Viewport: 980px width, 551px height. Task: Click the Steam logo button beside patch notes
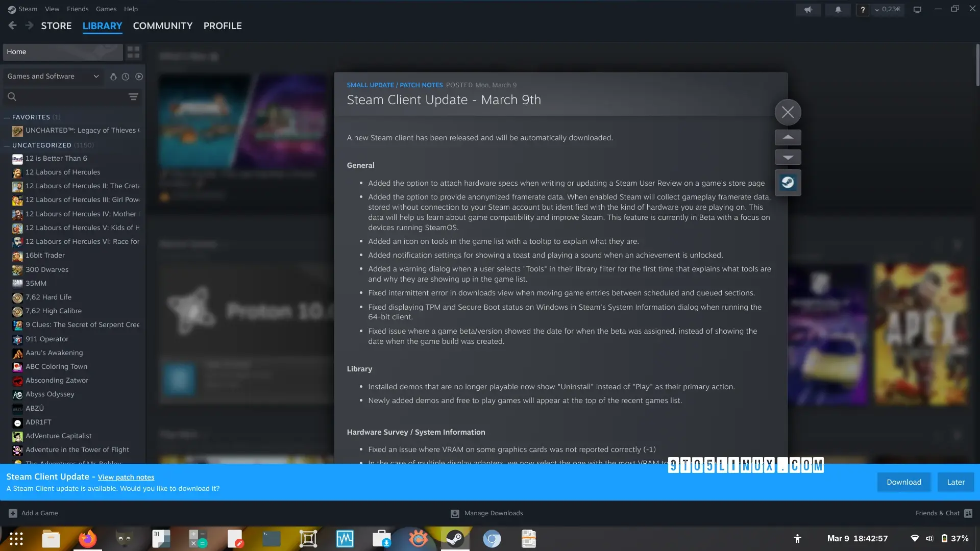[x=788, y=183]
